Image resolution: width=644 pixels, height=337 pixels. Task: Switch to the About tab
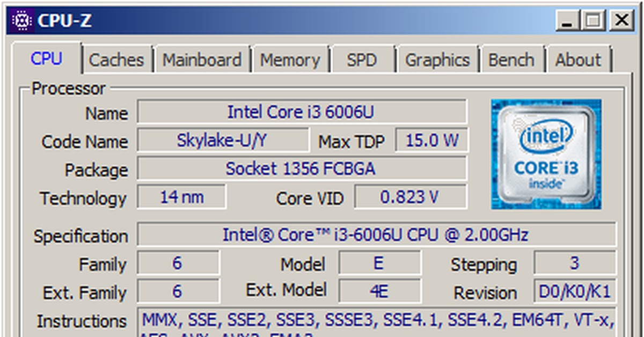click(578, 60)
